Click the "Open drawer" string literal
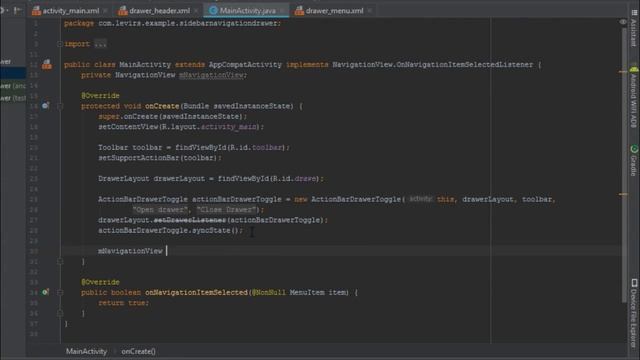The image size is (640, 360). pos(160,210)
